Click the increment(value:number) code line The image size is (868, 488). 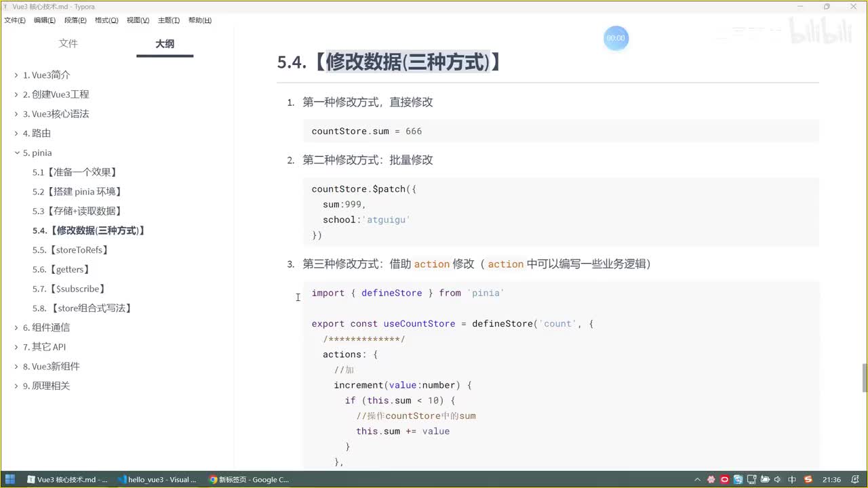coord(403,385)
